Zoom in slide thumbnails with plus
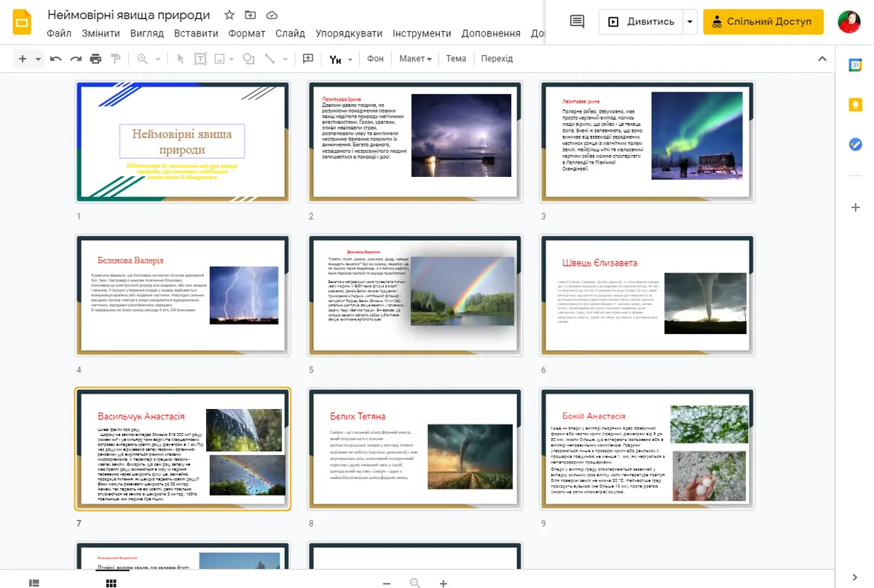Image resolution: width=874 pixels, height=588 pixels. [x=443, y=583]
